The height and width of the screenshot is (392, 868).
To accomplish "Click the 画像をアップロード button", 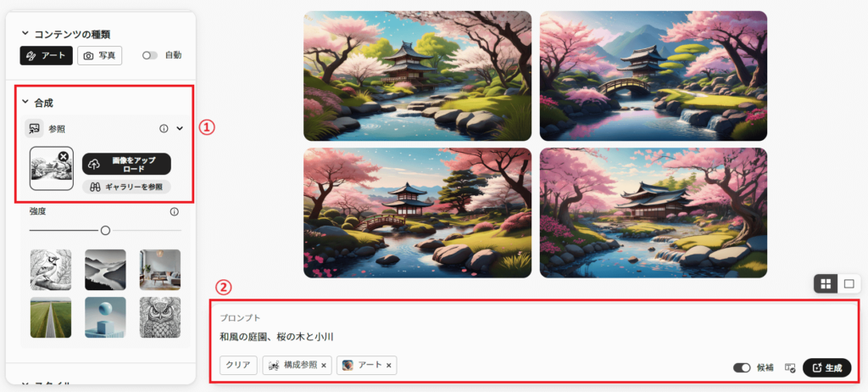I will pyautogui.click(x=126, y=164).
